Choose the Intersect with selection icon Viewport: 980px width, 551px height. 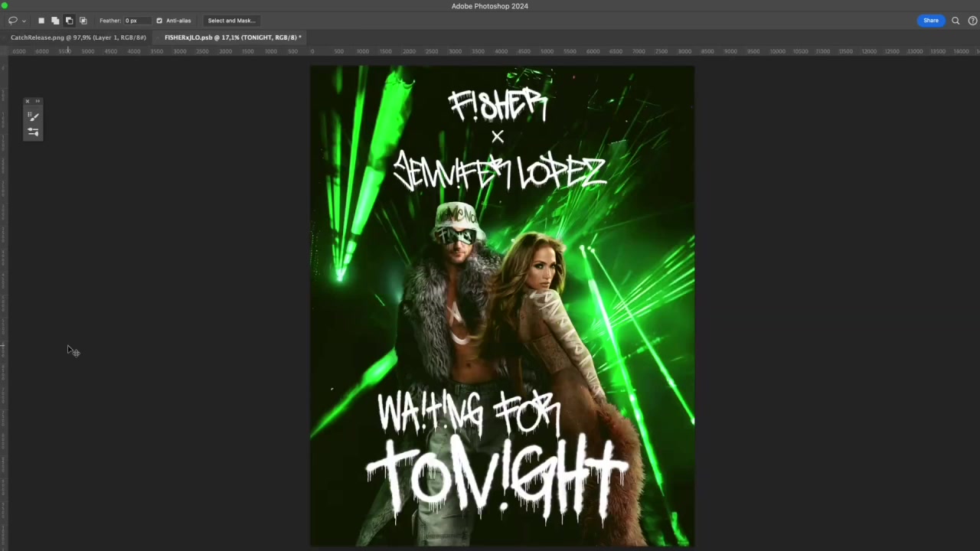[x=83, y=21]
